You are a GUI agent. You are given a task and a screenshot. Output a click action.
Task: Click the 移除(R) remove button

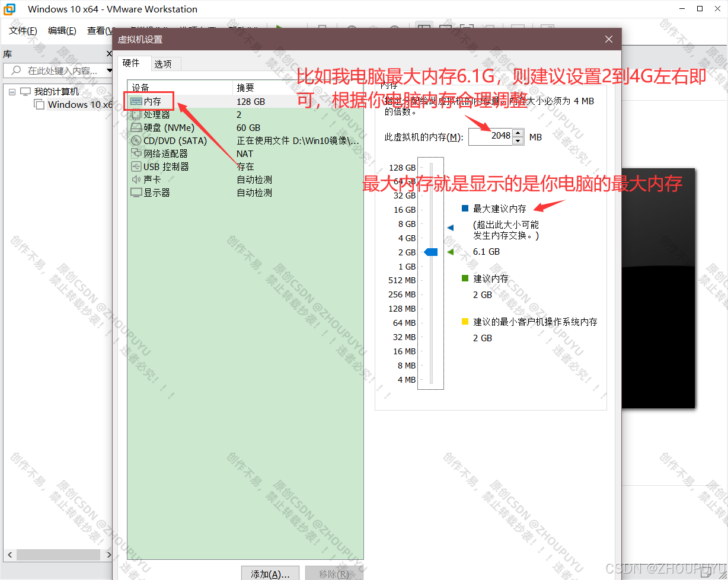(334, 574)
